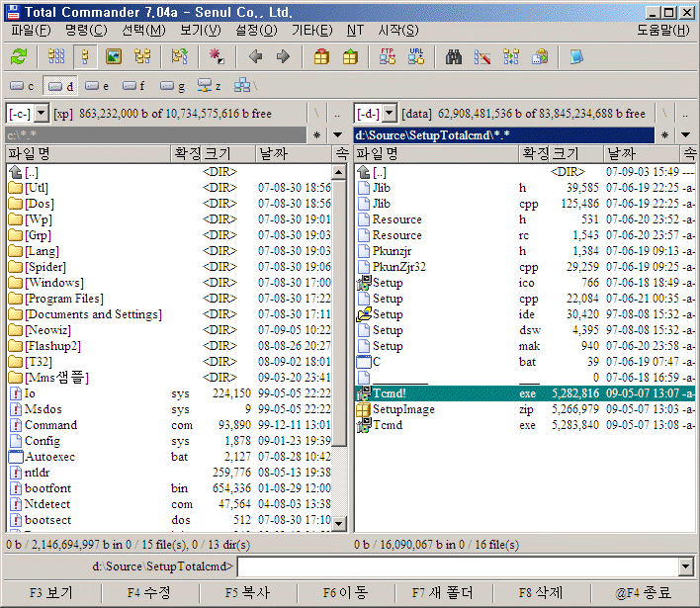Open URL FTP new connection icon
The height and width of the screenshot is (608, 700).
click(x=416, y=56)
